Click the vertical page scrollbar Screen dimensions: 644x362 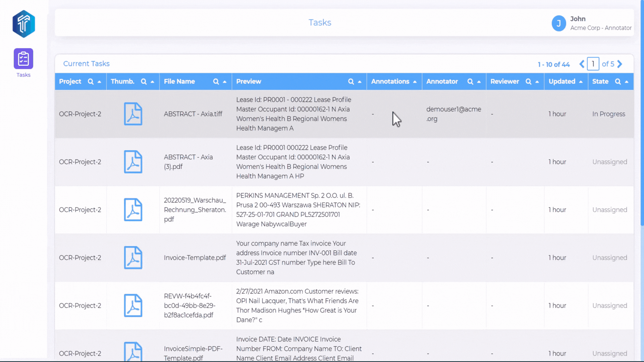642,113
